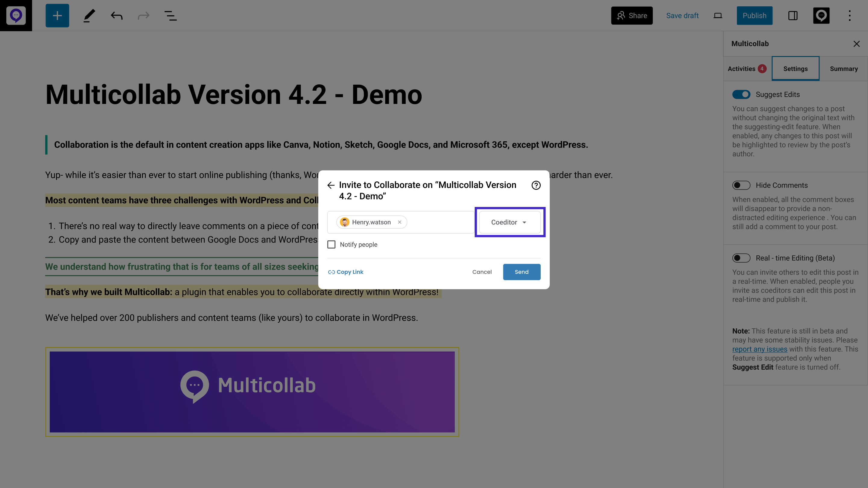The width and height of the screenshot is (868, 488).
Task: Enable the Hide Comments toggle
Action: tap(741, 185)
